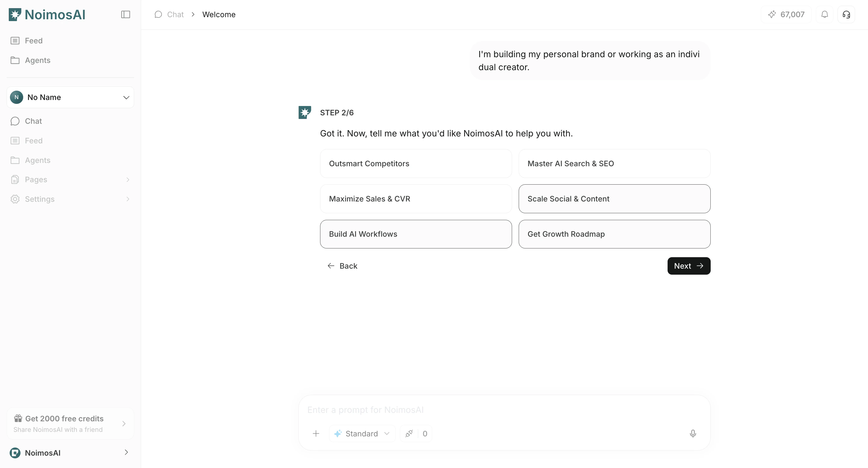Click the NoimosAI logo in the sidebar header
This screenshot has height=468, width=868.
(x=47, y=14)
